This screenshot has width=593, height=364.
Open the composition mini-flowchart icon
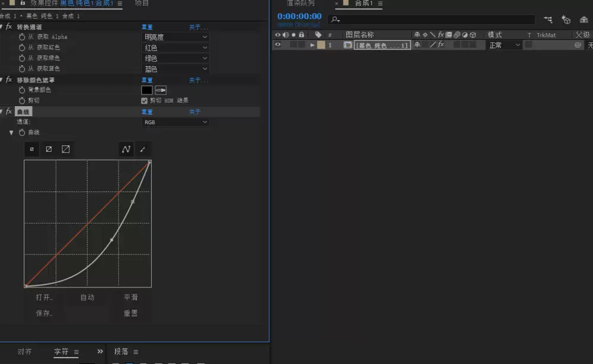548,20
